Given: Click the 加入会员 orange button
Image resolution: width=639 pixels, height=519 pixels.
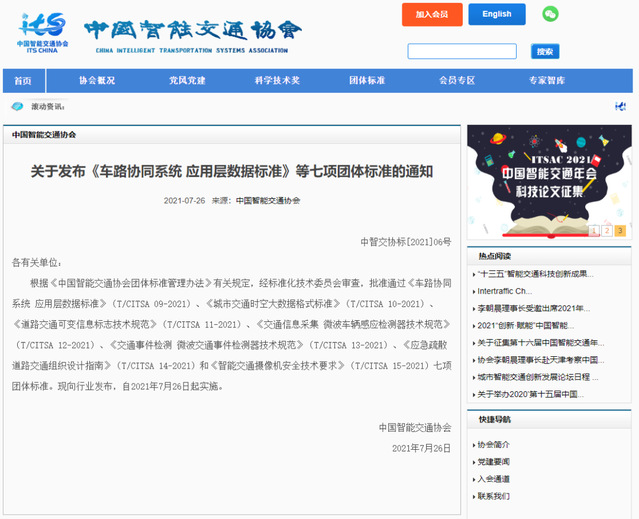Looking at the screenshot, I should pyautogui.click(x=432, y=14).
